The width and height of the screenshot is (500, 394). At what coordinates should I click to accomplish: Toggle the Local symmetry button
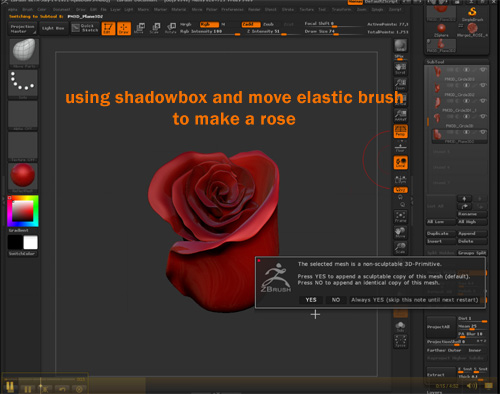(x=400, y=163)
